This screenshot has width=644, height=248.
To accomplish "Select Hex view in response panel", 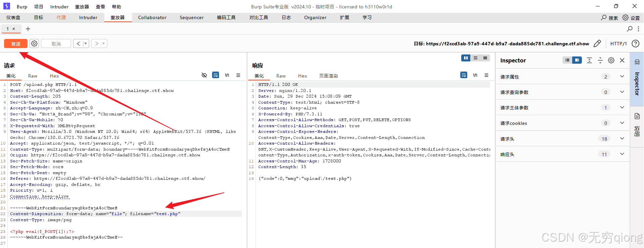I will [303, 76].
